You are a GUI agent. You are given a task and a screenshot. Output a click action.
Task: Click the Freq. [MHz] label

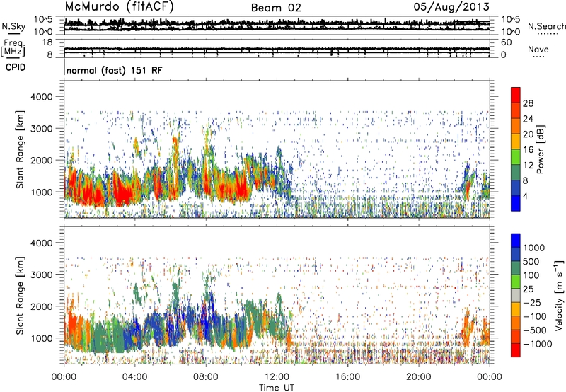pyautogui.click(x=13, y=47)
